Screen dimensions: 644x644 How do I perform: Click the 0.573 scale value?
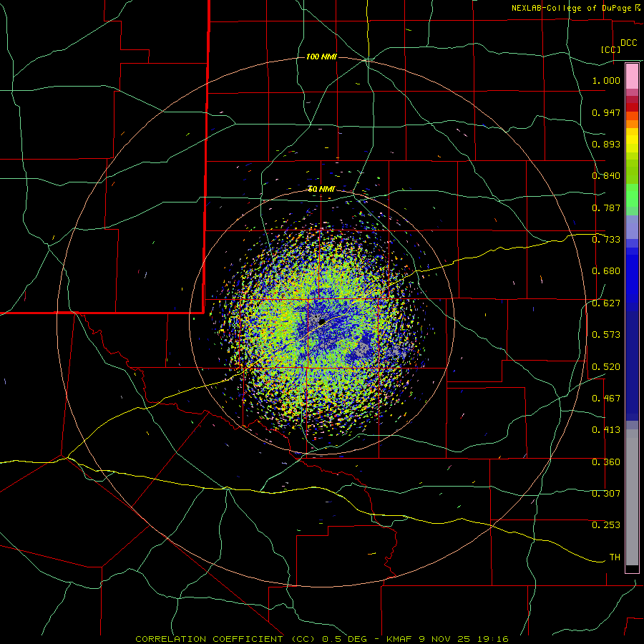coord(606,335)
